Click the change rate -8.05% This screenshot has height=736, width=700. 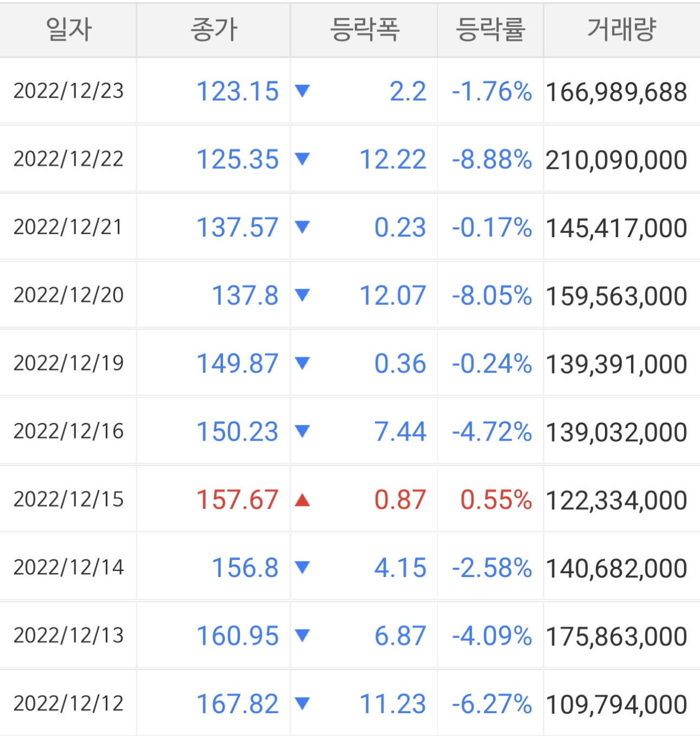pyautogui.click(x=492, y=296)
